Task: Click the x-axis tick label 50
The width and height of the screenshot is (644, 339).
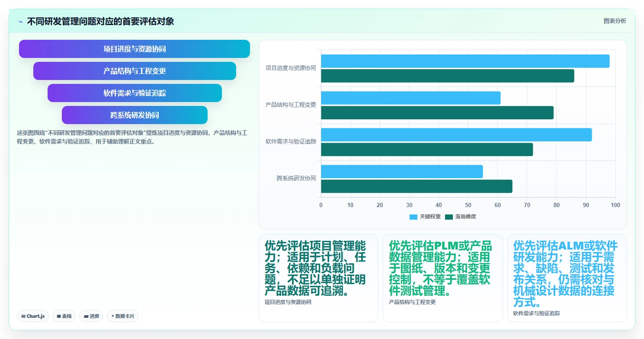Action: [x=468, y=205]
